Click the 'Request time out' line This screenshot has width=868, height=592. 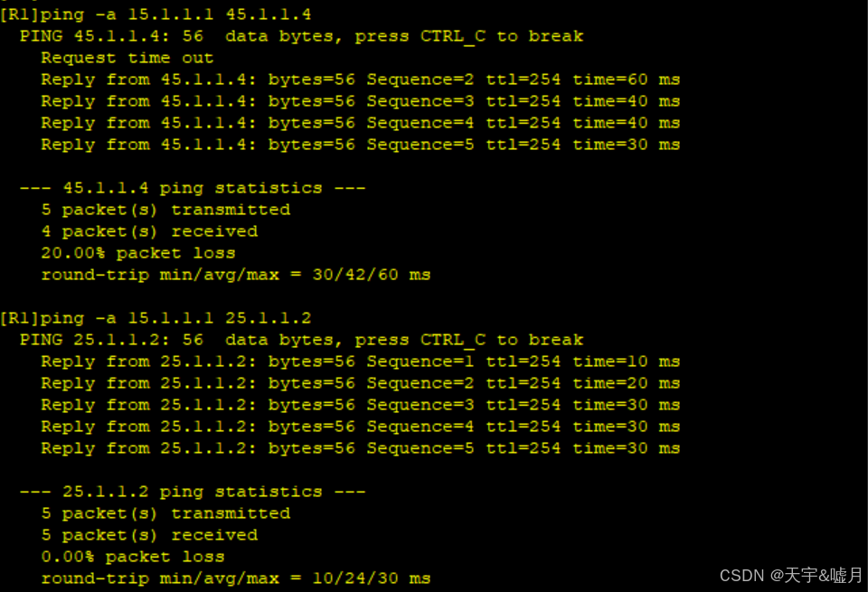click(127, 58)
